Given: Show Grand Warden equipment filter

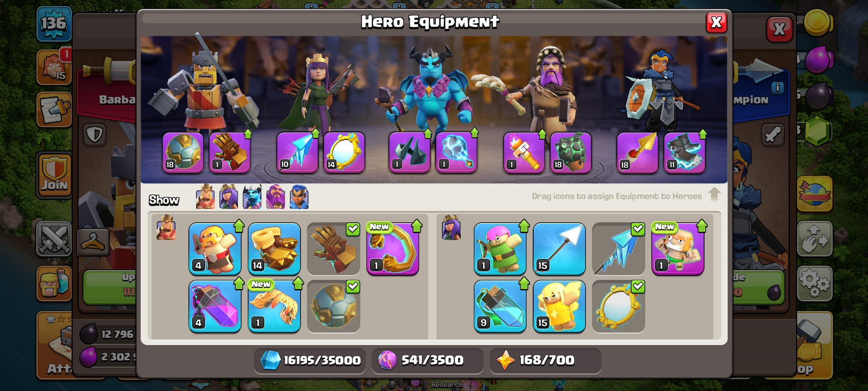Looking at the screenshot, I should [276, 197].
